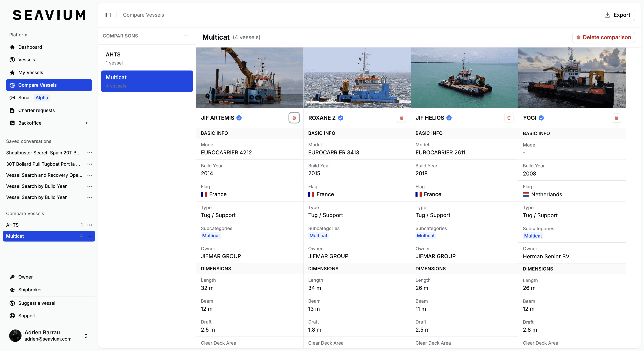The width and height of the screenshot is (644, 351).
Task: Click the Sonar Alpha sidebar icon
Action: pos(12,98)
